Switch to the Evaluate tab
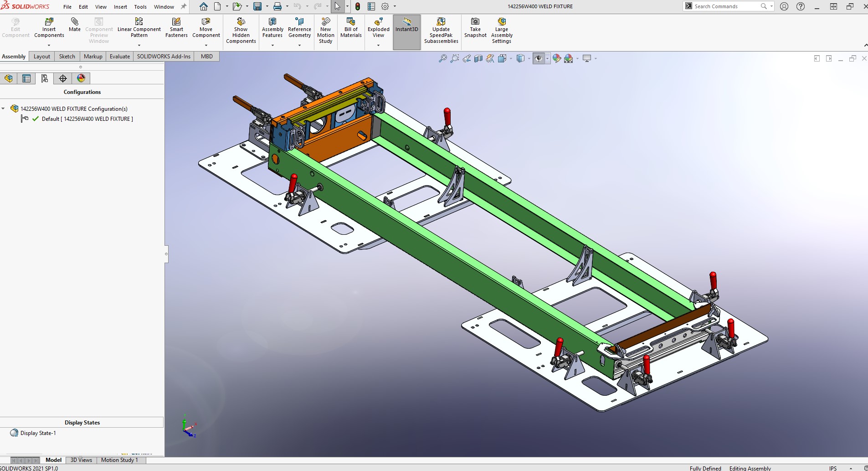This screenshot has height=471, width=868. click(120, 57)
